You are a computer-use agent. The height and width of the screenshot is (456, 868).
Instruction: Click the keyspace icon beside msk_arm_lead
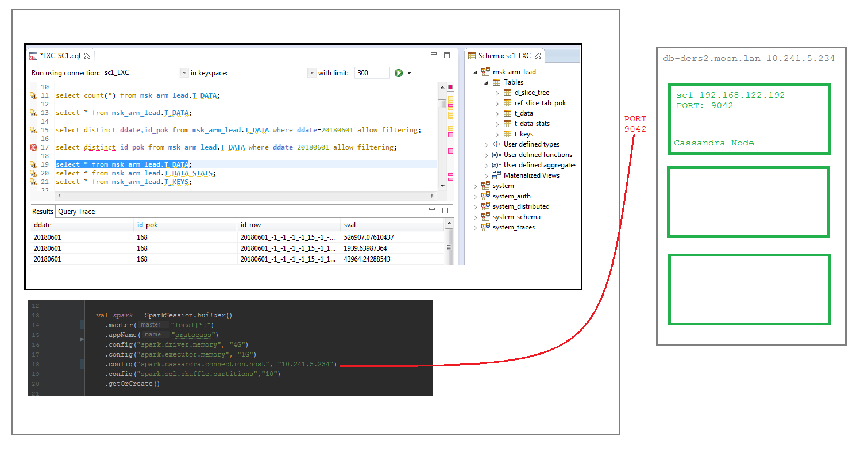[484, 71]
